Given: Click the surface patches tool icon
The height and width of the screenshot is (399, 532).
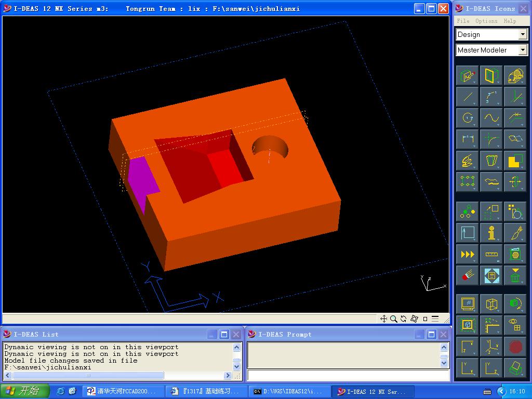Looking at the screenshot, I should tap(515, 139).
